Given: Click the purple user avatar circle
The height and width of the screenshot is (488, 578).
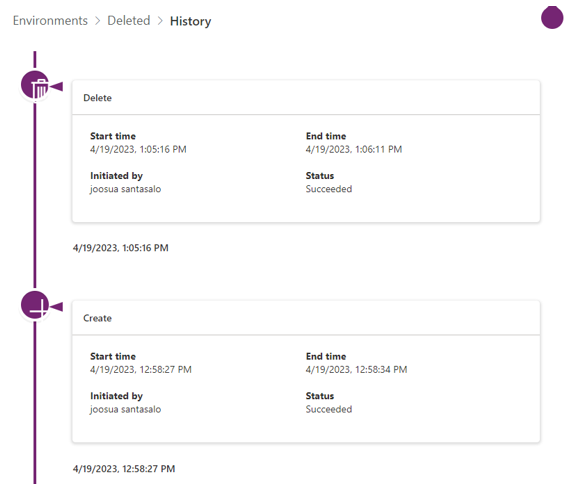Looking at the screenshot, I should (552, 18).
